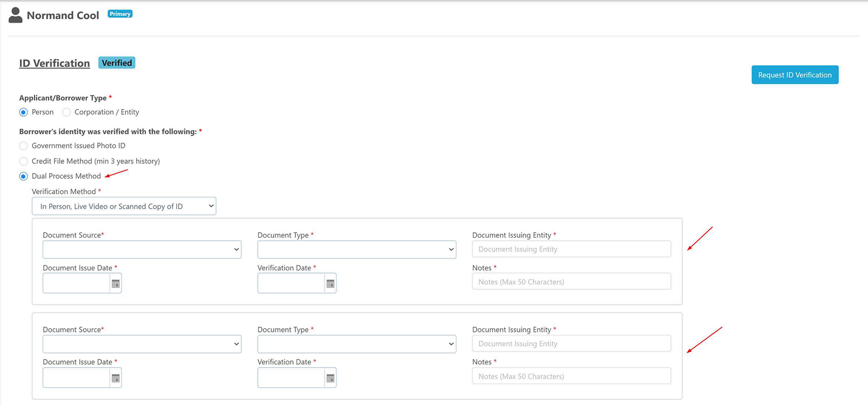
Task: Open calendar for first Verification Date
Action: [x=330, y=283]
